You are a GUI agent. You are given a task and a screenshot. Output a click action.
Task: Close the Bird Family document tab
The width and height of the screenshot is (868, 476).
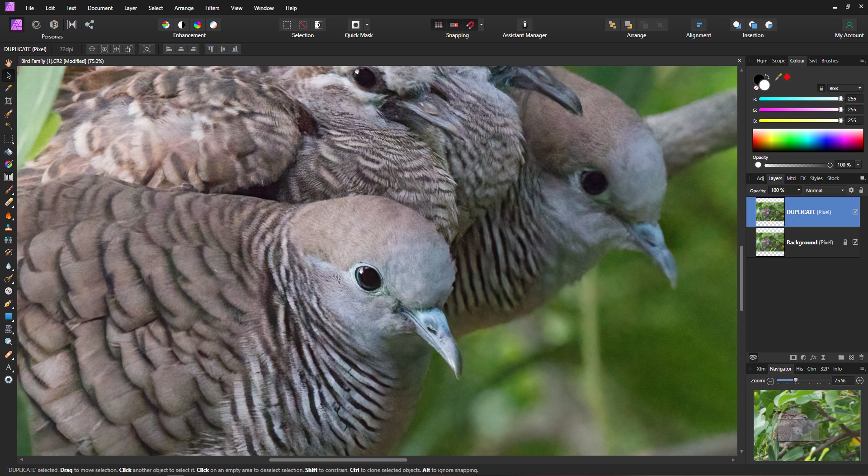pyautogui.click(x=740, y=61)
